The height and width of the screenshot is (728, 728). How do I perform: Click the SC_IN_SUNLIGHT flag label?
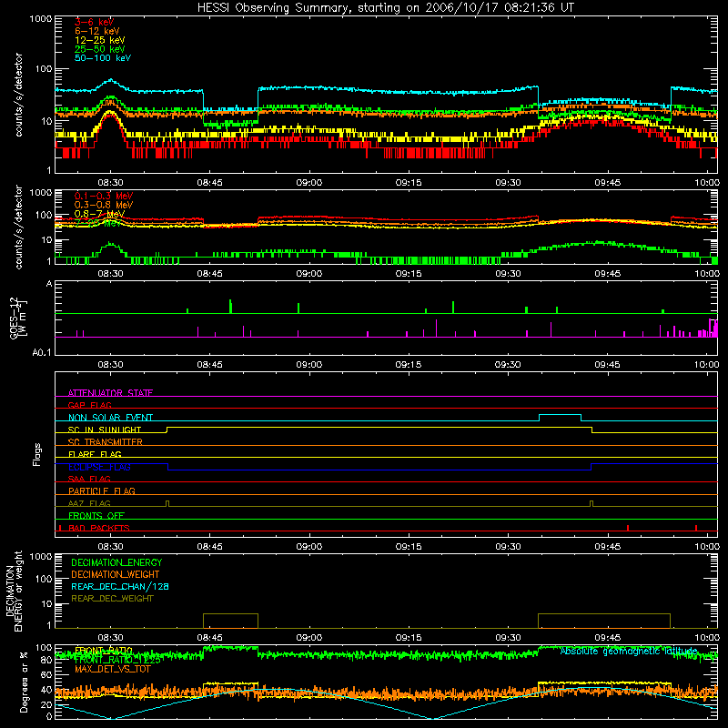pos(105,430)
